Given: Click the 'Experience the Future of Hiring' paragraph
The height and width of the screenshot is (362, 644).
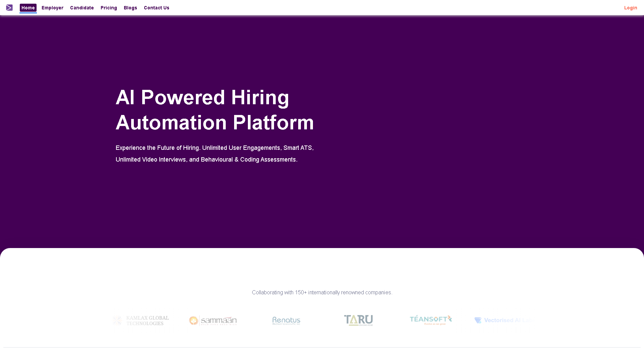Looking at the screenshot, I should (215, 154).
